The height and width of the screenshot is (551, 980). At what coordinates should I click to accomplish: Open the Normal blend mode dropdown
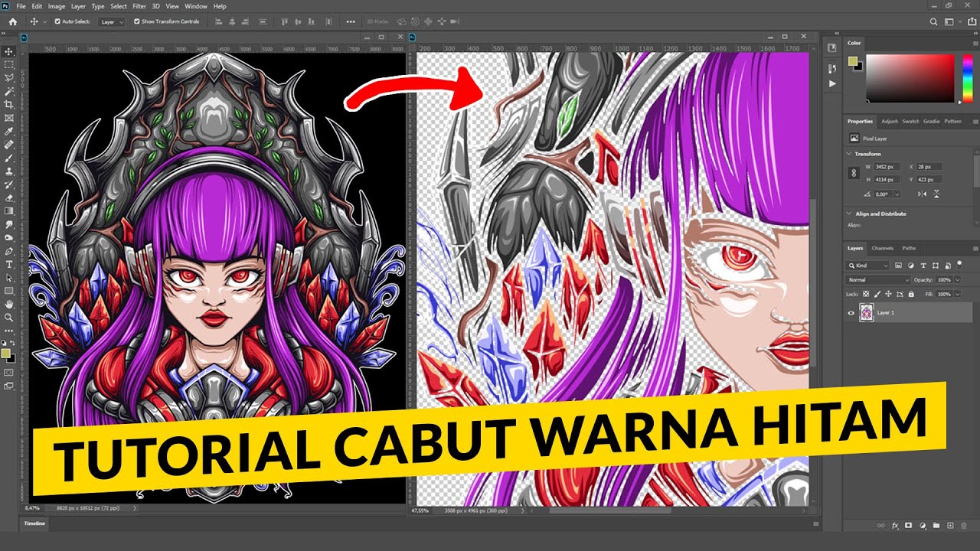[x=879, y=280]
